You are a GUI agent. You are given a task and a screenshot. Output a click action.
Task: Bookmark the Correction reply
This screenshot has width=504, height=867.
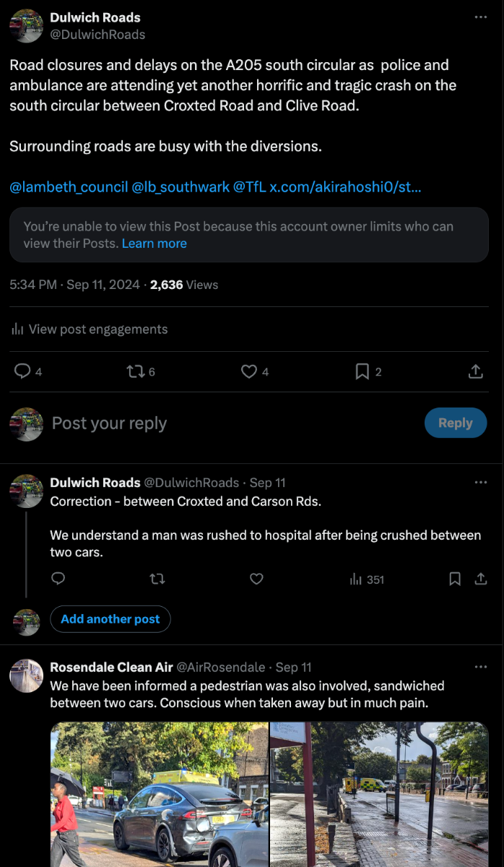[x=455, y=579]
